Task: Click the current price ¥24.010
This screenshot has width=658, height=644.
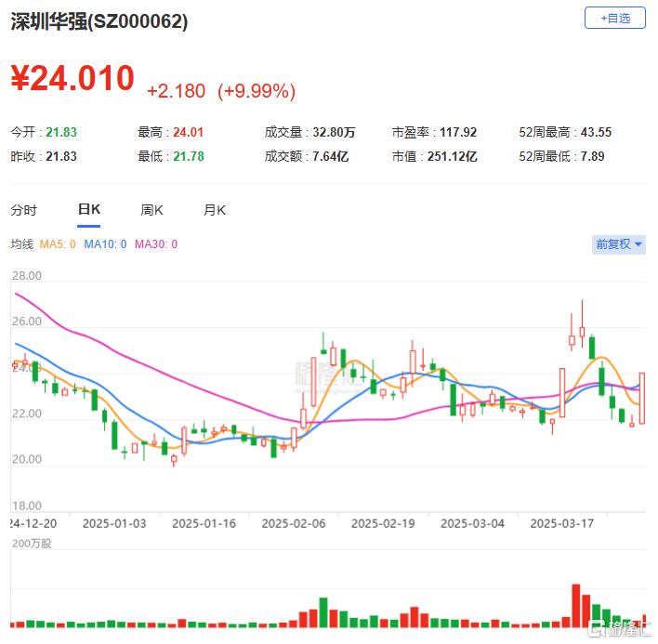Action: [x=72, y=78]
